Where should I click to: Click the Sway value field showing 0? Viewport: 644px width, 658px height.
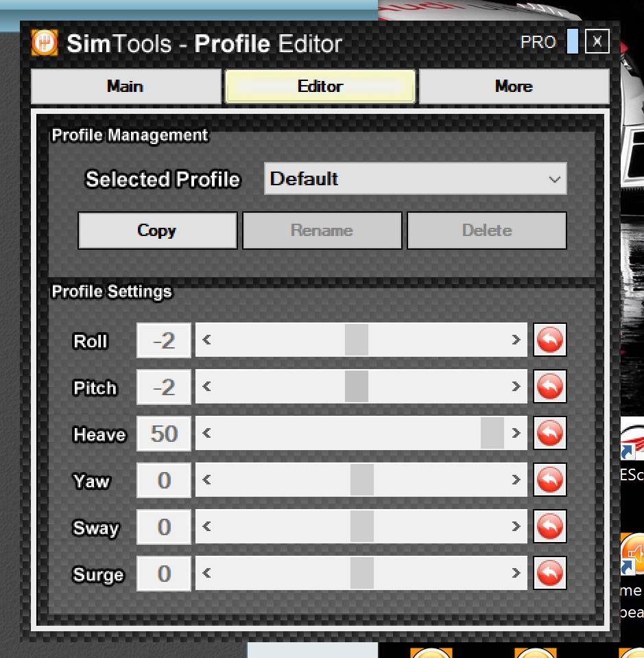(x=164, y=527)
